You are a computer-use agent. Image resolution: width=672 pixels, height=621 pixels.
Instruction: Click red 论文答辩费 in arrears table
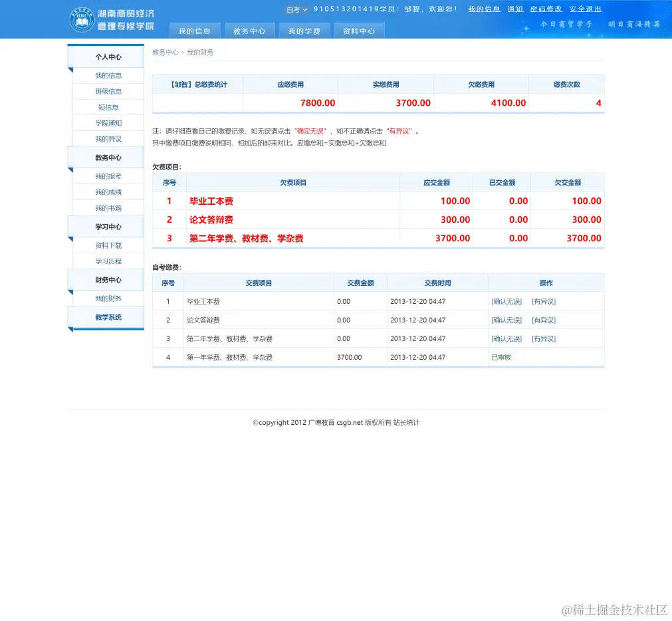tap(211, 220)
